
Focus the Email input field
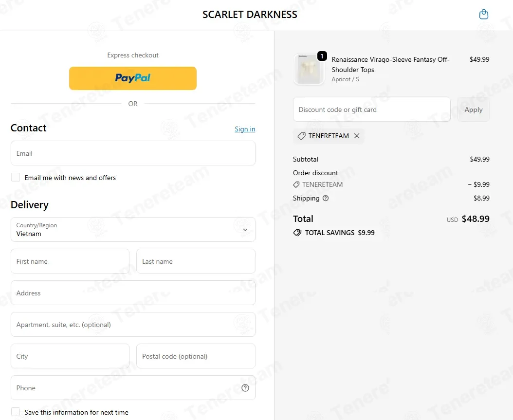point(133,153)
